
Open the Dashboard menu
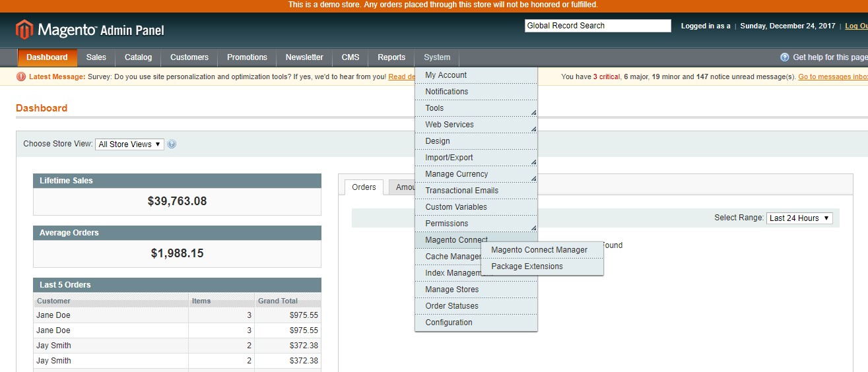tap(47, 57)
